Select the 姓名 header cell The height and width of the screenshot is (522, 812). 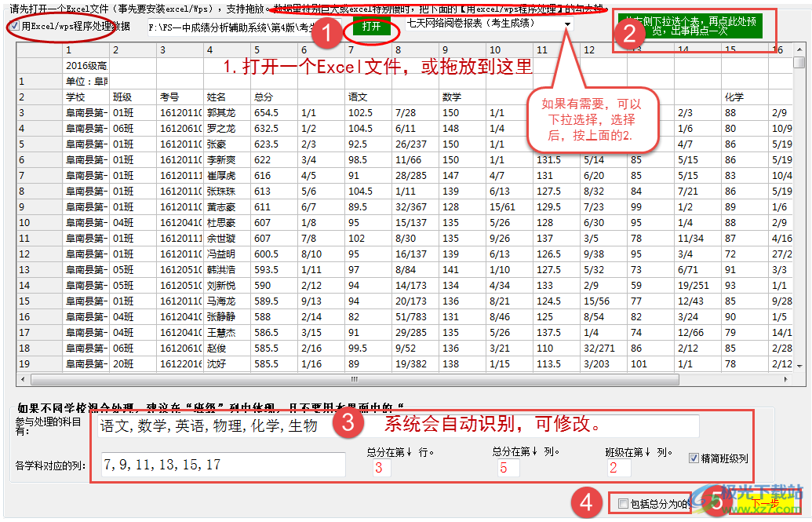click(x=228, y=97)
